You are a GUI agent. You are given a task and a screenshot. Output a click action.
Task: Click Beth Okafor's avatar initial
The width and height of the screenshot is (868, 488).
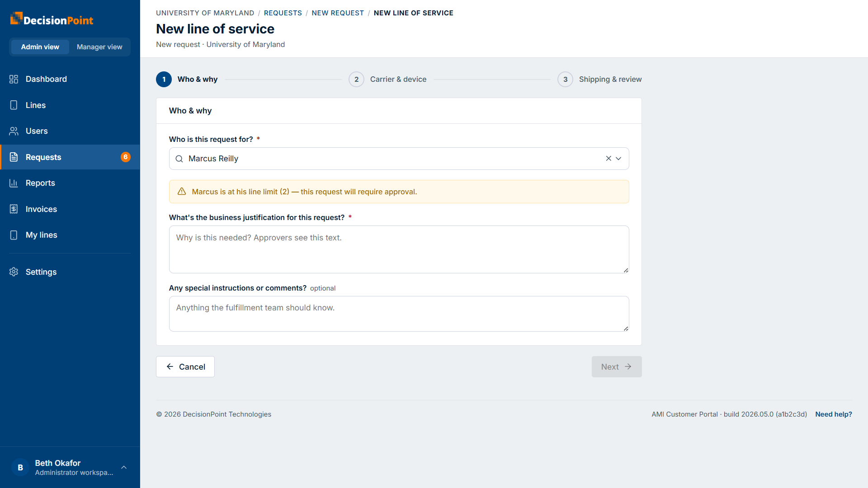(x=20, y=468)
